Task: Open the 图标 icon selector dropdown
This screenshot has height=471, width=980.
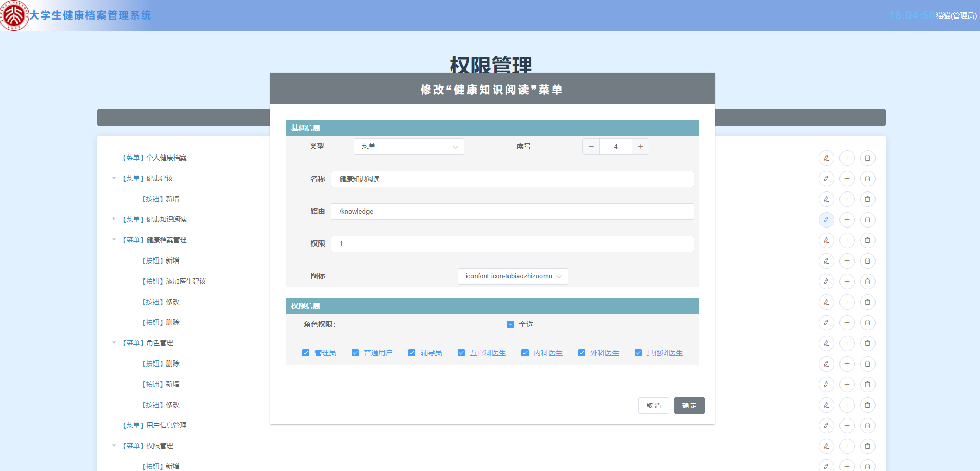Action: click(512, 276)
